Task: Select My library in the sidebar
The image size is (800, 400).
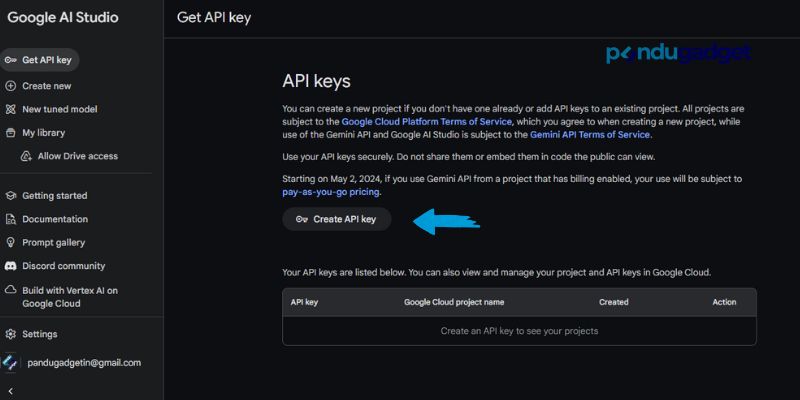Action: (43, 132)
